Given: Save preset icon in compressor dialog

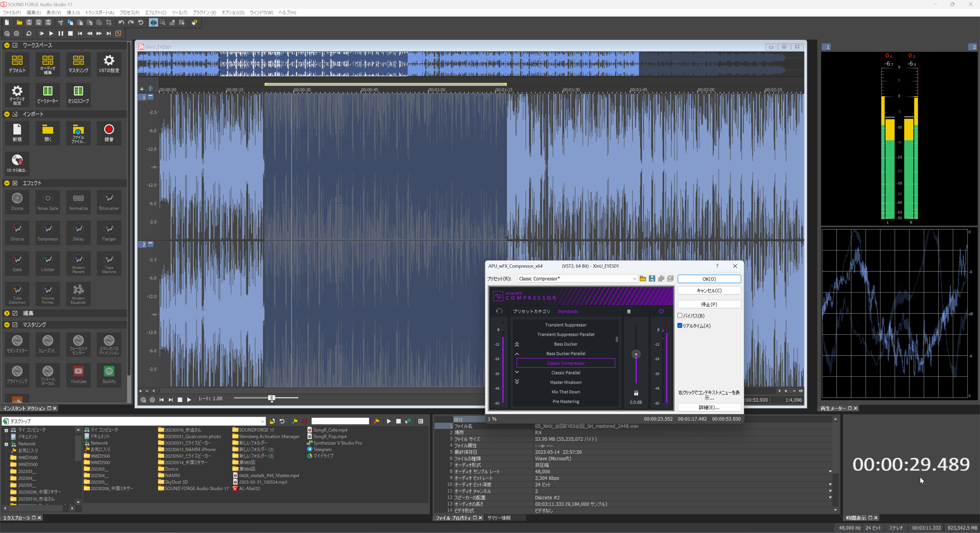Looking at the screenshot, I should (x=652, y=279).
